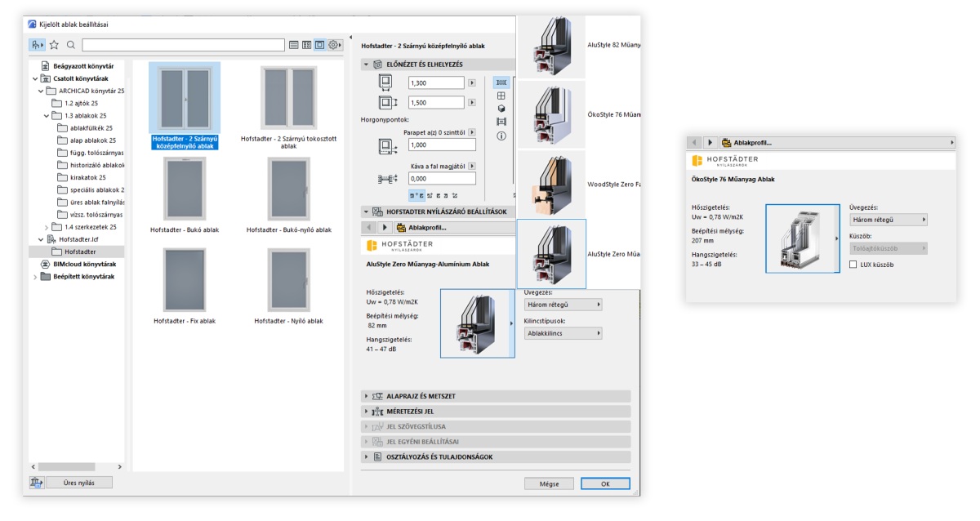Open the Ablakprofil page selector in main dialog
The height and width of the screenshot is (521, 980).
click(456, 227)
